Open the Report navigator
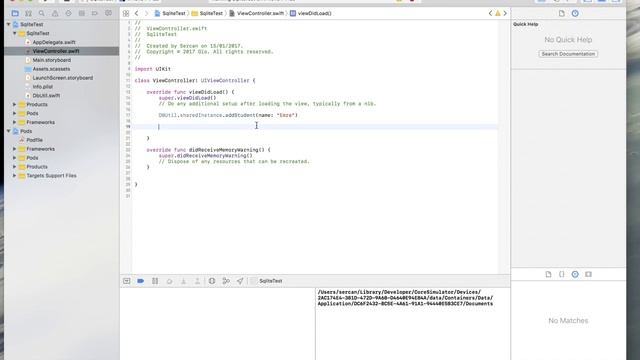Viewport: 640px width, 360px height. pyautogui.click(x=108, y=13)
